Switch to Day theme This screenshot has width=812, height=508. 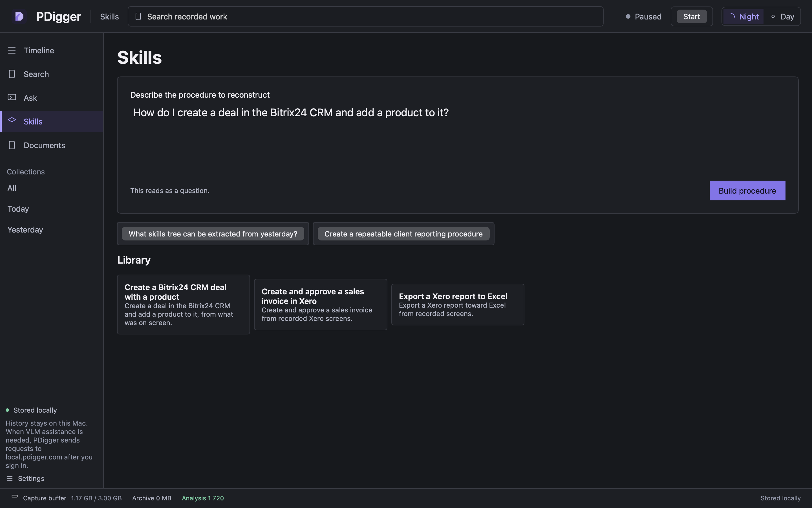[782, 16]
